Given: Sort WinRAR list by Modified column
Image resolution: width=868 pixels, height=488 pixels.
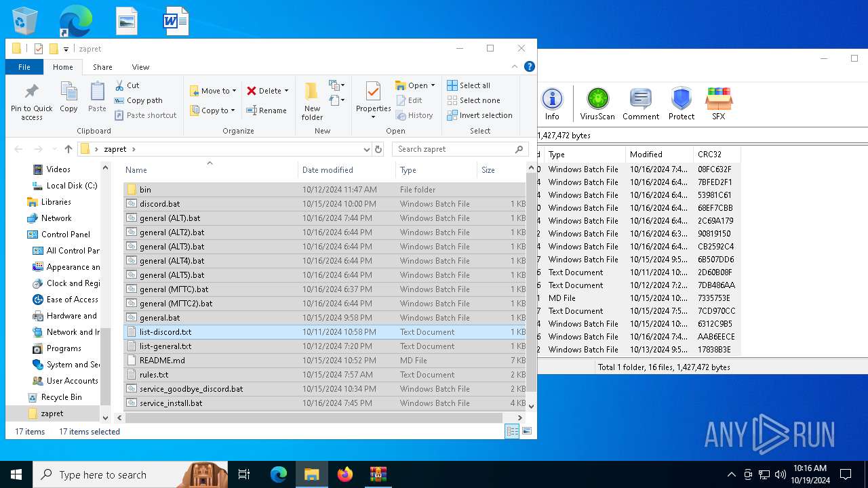Looking at the screenshot, I should pyautogui.click(x=659, y=155).
